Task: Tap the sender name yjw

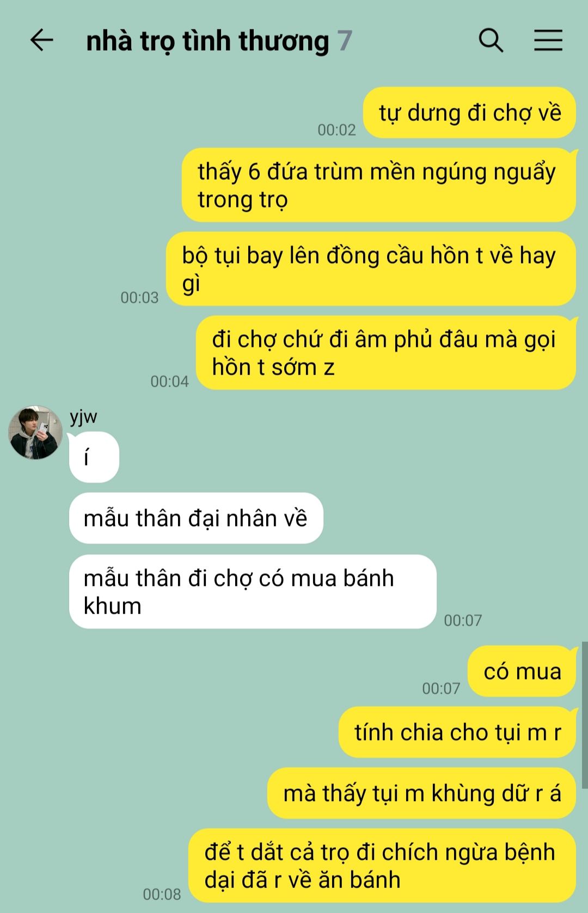Action: [x=83, y=417]
